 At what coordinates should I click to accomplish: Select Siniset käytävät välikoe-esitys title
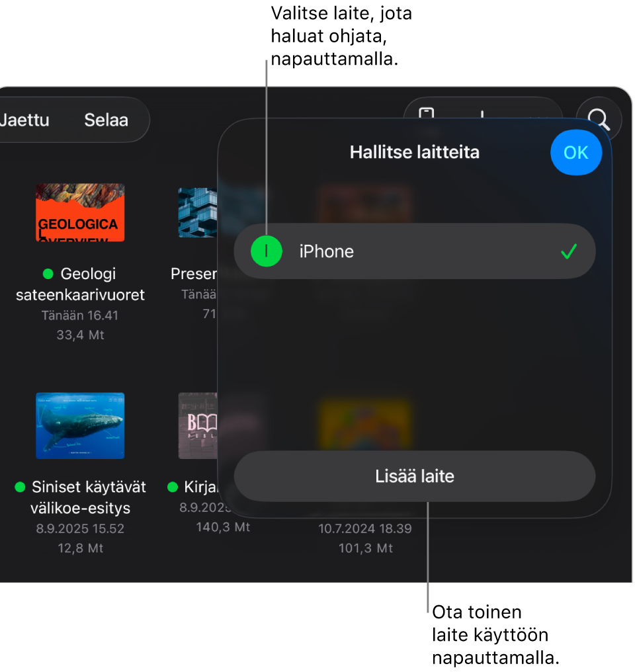pyautogui.click(x=88, y=497)
